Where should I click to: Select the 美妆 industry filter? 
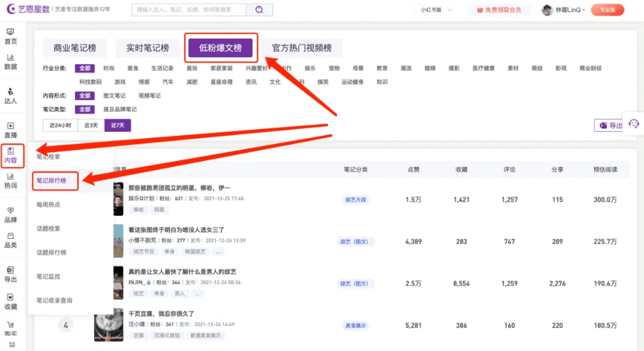pos(192,68)
